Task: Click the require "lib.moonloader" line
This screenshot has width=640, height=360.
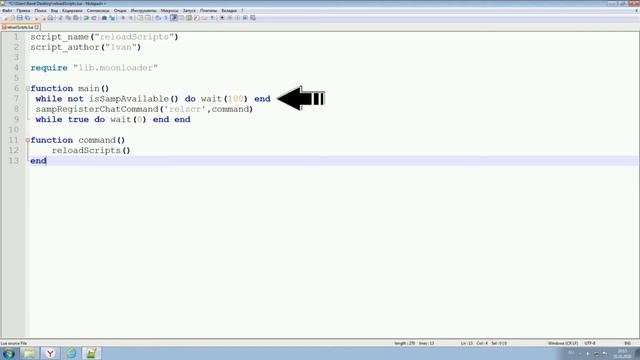Action: [x=94, y=68]
